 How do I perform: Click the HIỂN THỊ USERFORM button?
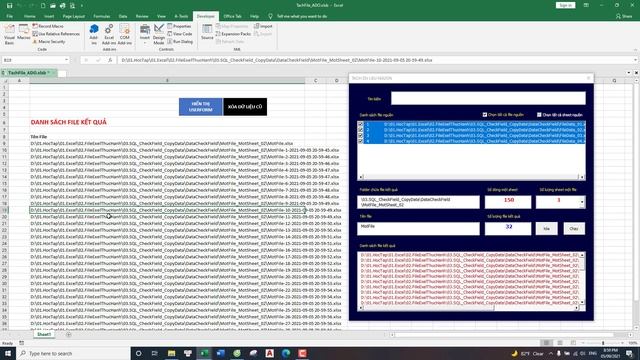[200, 107]
